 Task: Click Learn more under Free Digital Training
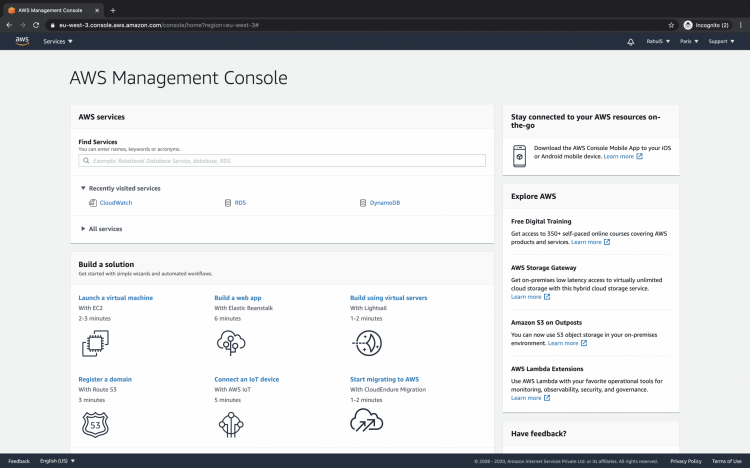586,242
